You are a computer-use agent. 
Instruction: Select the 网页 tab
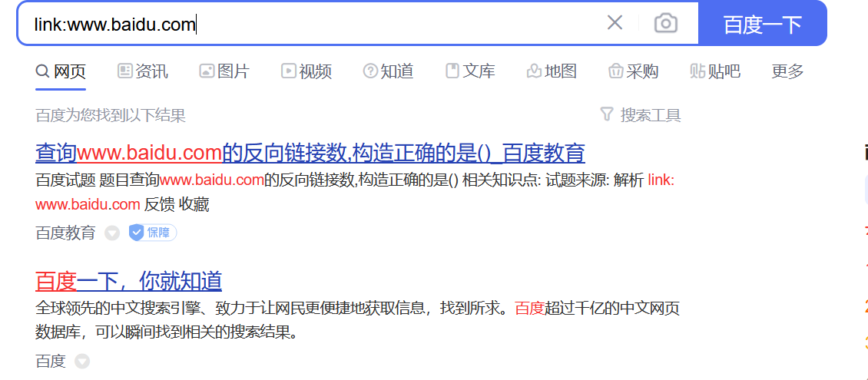(61, 71)
